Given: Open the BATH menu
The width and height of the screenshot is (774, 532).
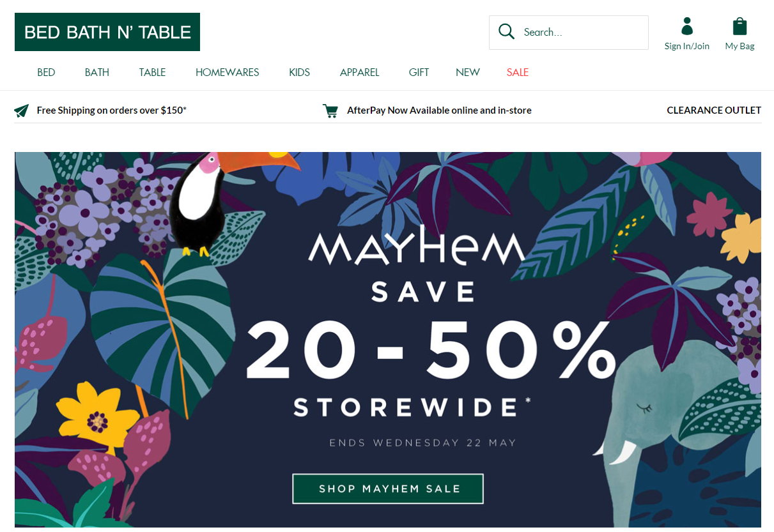Looking at the screenshot, I should [x=97, y=72].
